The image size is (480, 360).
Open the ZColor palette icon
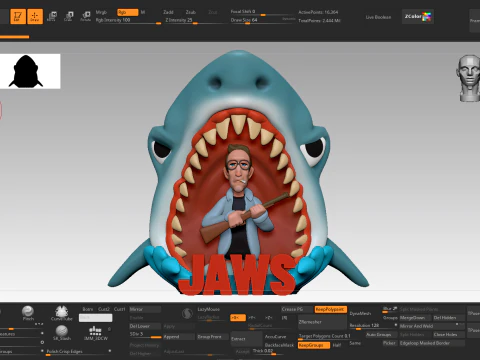coord(418,16)
